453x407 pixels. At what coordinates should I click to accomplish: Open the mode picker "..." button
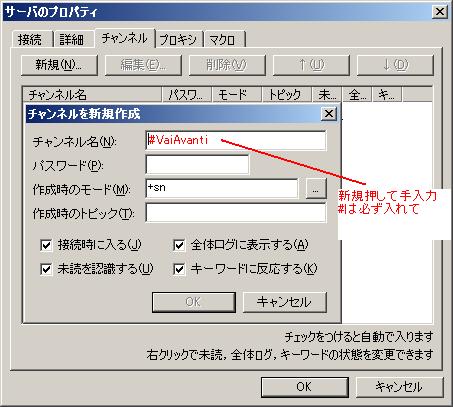point(316,189)
